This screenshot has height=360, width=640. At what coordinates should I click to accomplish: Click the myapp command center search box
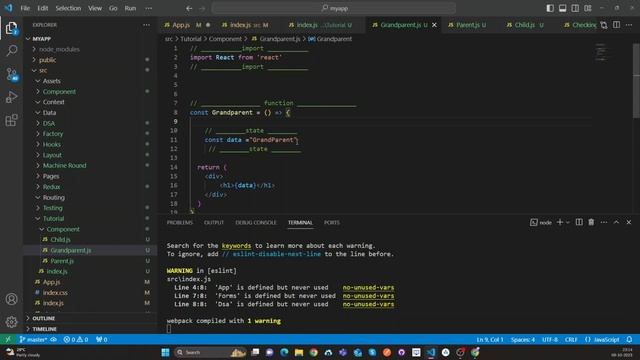334,8
